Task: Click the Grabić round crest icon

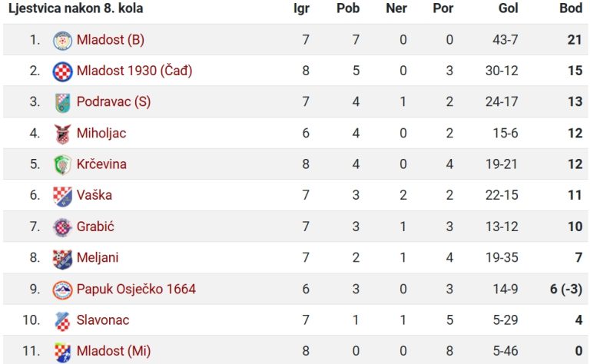Action: [x=62, y=227]
